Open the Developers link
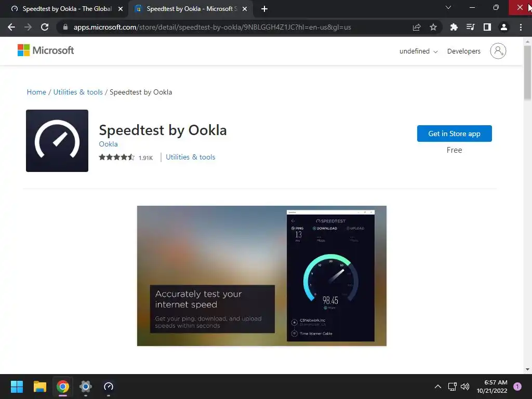Viewport: 532px width, 399px height. coord(463,51)
